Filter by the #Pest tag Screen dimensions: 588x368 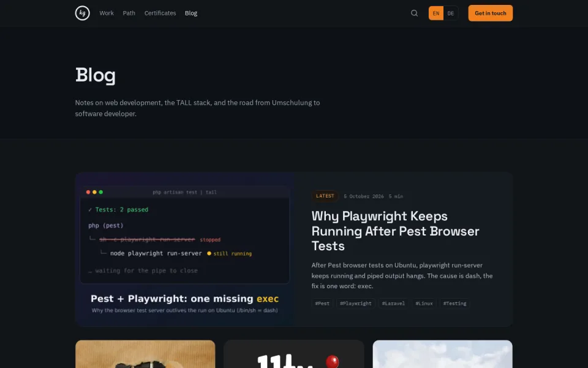click(322, 304)
